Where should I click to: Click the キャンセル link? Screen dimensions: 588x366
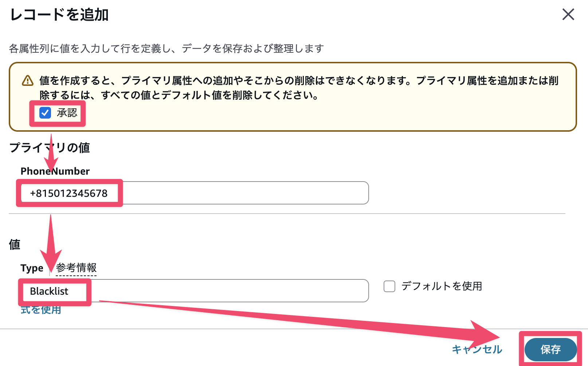[x=477, y=350]
